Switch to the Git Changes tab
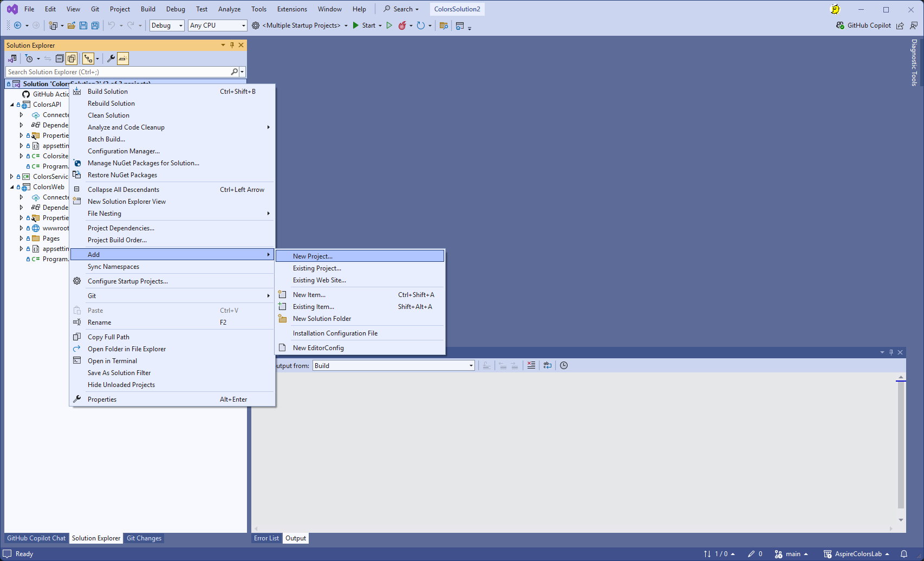This screenshot has width=924, height=561. pos(144,538)
